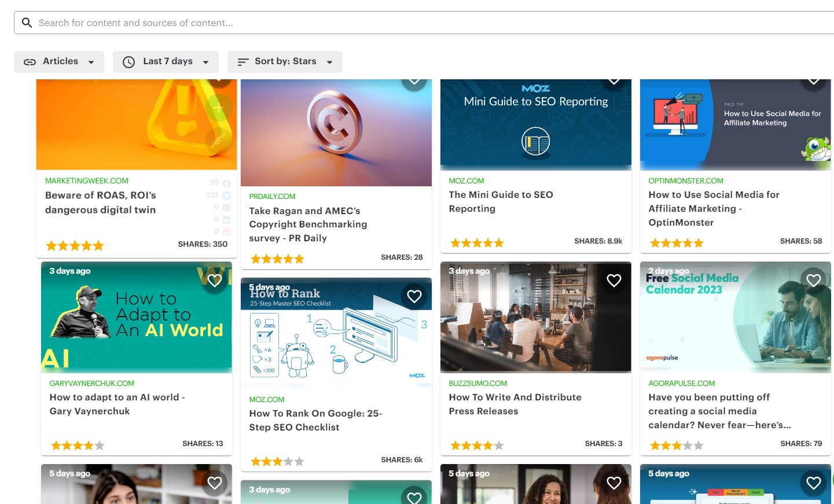The height and width of the screenshot is (504, 834).
Task: Favorite the Agorapulse social media calendar card
Action: coord(814,281)
